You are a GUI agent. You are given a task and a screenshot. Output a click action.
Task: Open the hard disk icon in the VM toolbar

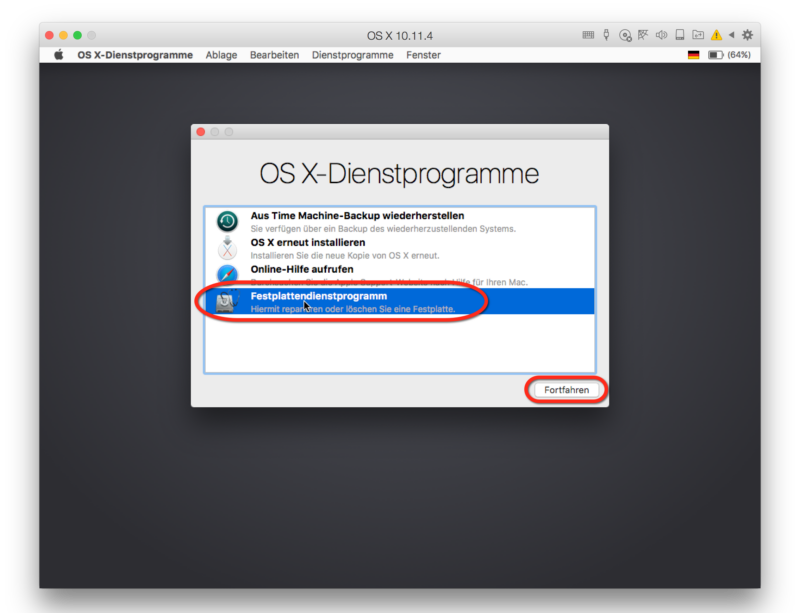[680, 35]
